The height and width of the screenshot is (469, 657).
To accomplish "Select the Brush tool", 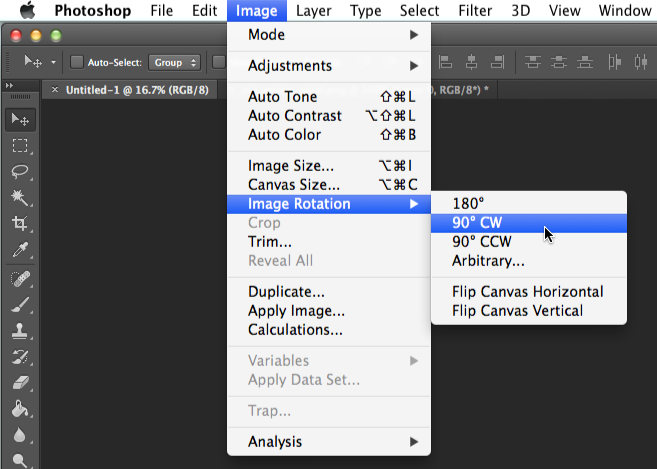I will 19,304.
